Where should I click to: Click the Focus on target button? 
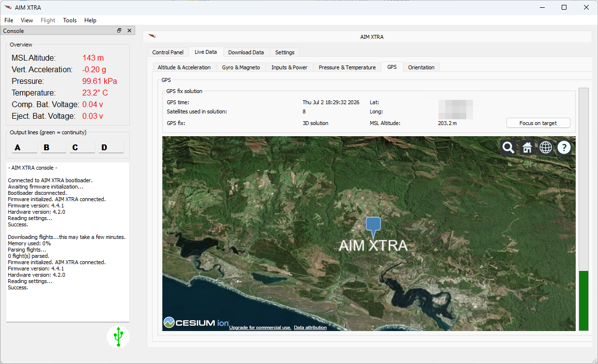538,123
